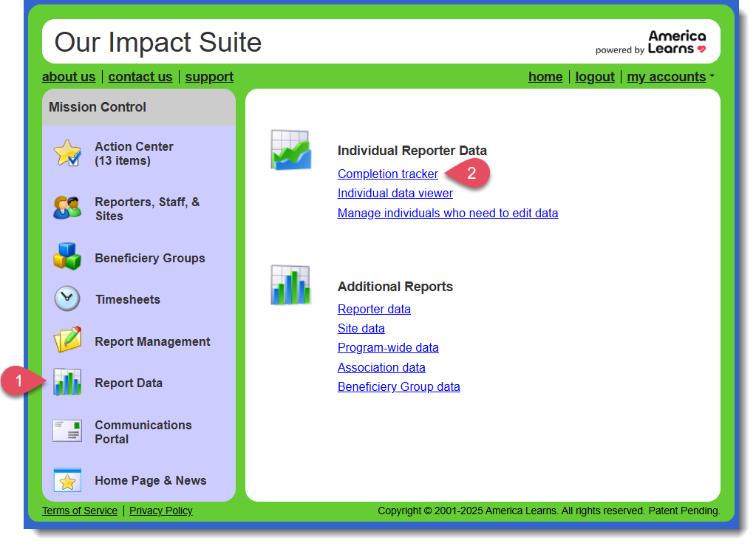This screenshot has width=756, height=546.
Task: Open Manage individuals who need to edit data
Action: click(x=447, y=213)
